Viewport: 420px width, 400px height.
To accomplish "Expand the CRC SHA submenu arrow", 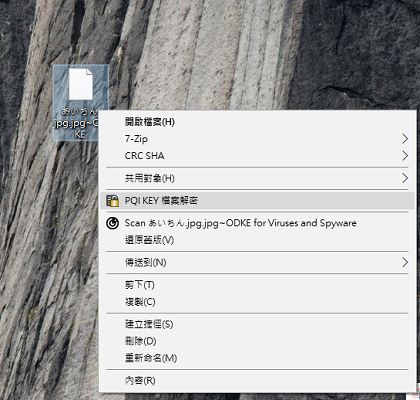I will [405, 156].
